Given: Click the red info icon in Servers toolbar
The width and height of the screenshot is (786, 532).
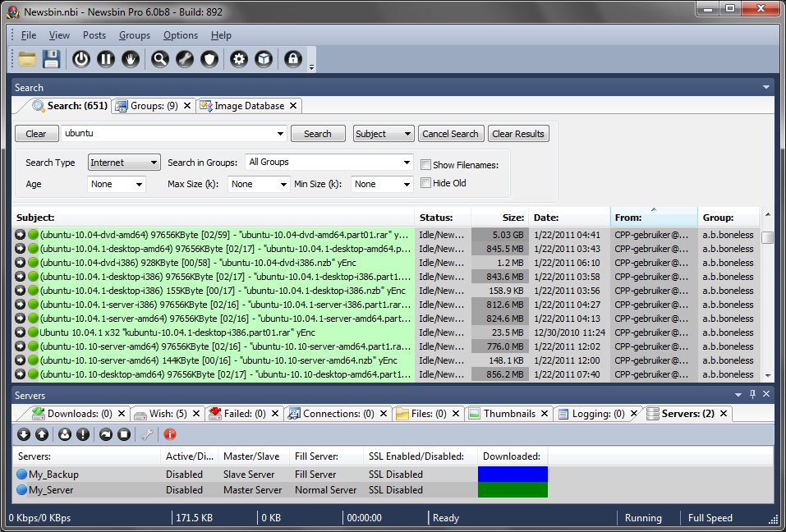Looking at the screenshot, I should 170,434.
